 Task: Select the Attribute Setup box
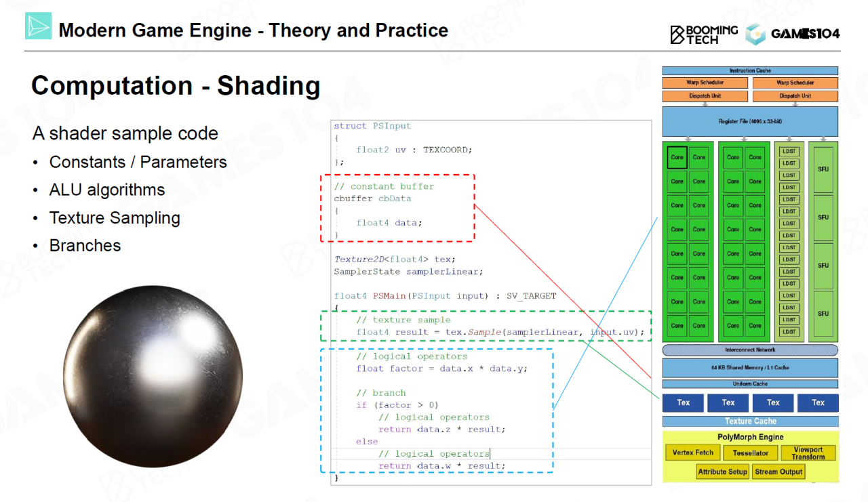(723, 472)
